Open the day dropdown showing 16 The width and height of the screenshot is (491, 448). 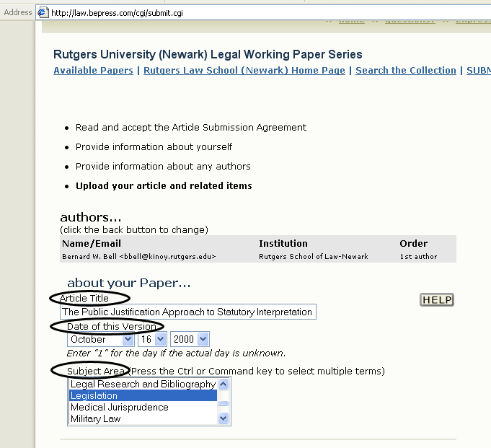[x=152, y=339]
